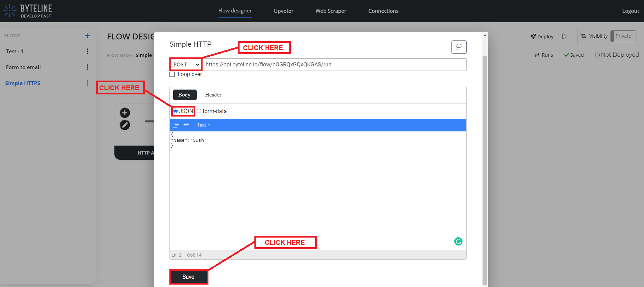The width and height of the screenshot is (644, 287).
Task: Select the JSON radio button
Action: (176, 111)
